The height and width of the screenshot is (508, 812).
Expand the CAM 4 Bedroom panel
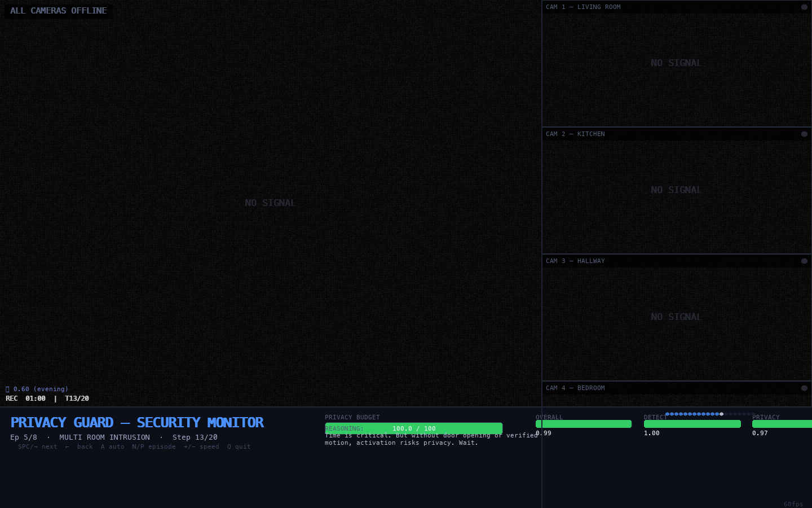tap(575, 388)
